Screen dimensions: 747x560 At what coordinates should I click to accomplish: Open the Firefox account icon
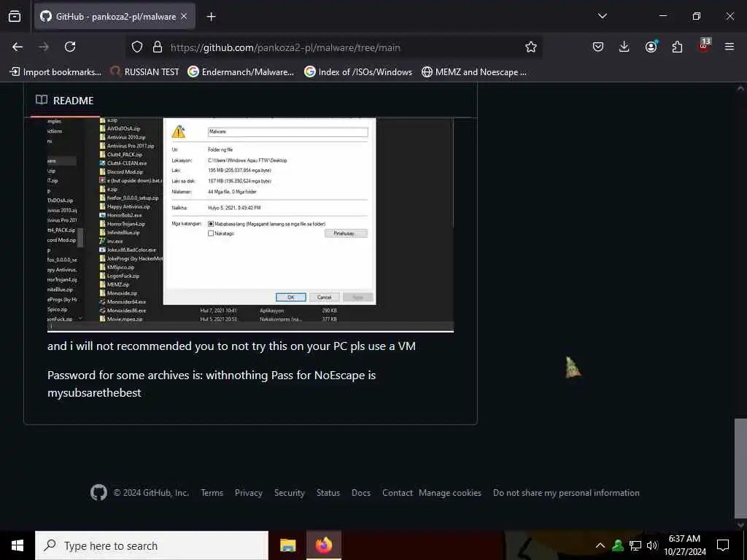pos(651,47)
